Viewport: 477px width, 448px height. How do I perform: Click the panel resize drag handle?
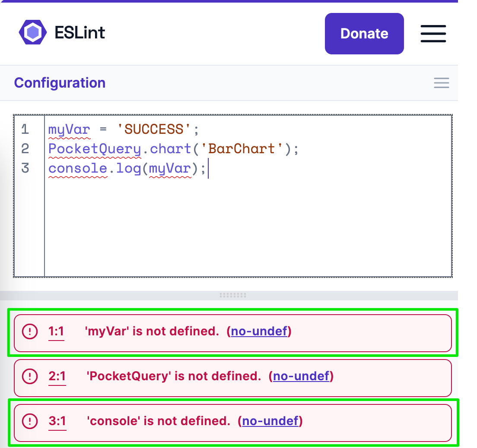tap(233, 296)
